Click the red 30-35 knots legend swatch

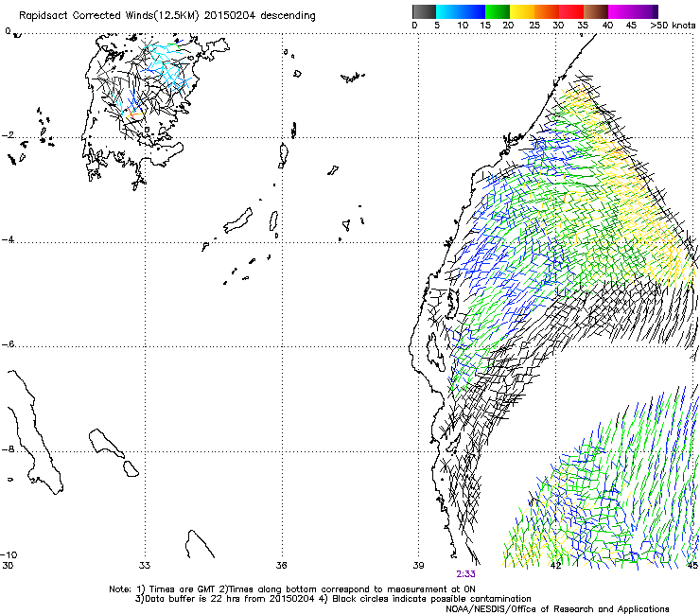[571, 11]
